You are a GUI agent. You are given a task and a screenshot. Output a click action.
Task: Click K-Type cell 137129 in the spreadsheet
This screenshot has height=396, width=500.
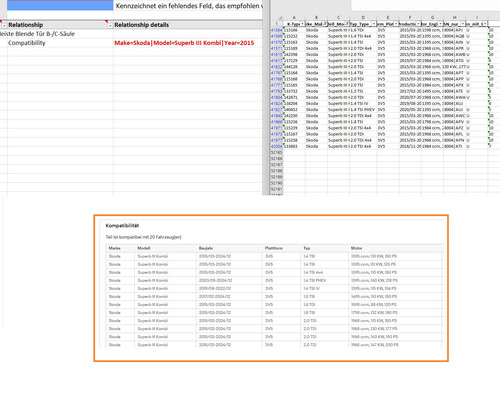tap(294, 60)
